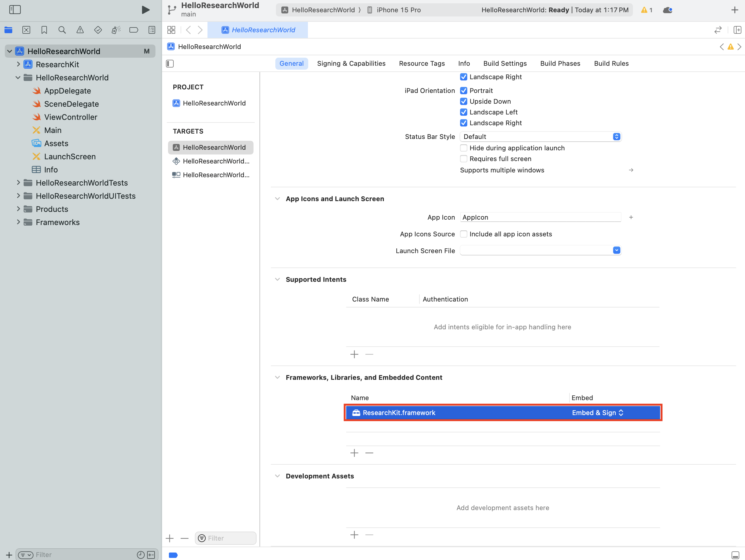Open Xcode Cloud status icon
Image resolution: width=745 pixels, height=560 pixels.
(667, 10)
